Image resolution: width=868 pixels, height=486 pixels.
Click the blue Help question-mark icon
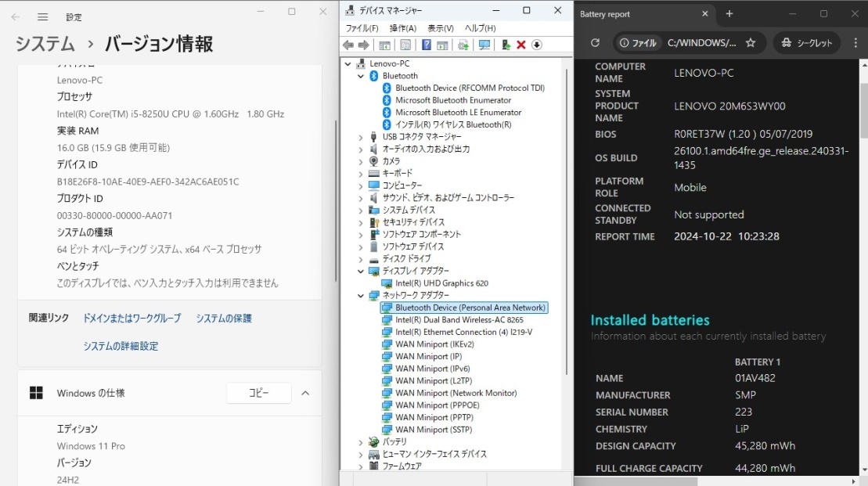427,45
